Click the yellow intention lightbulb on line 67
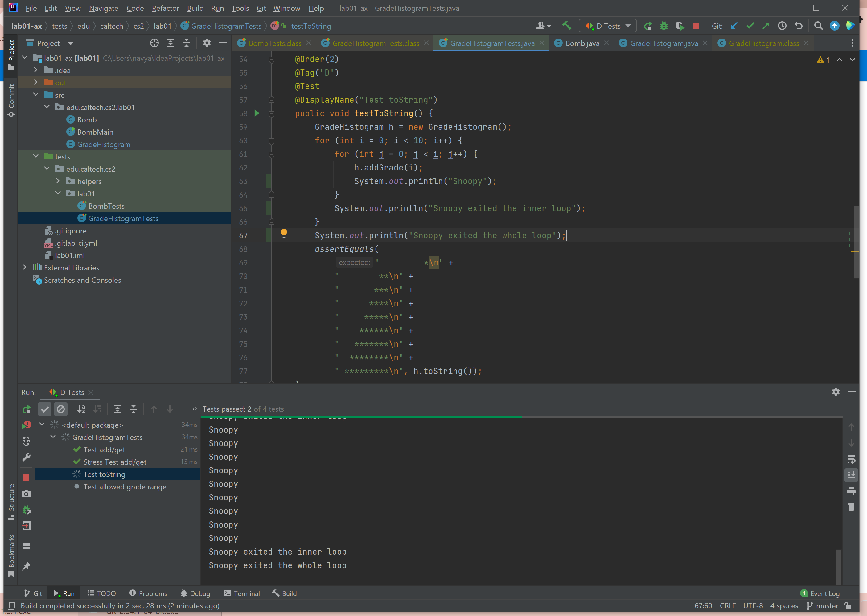The width and height of the screenshot is (867, 616). (x=284, y=233)
